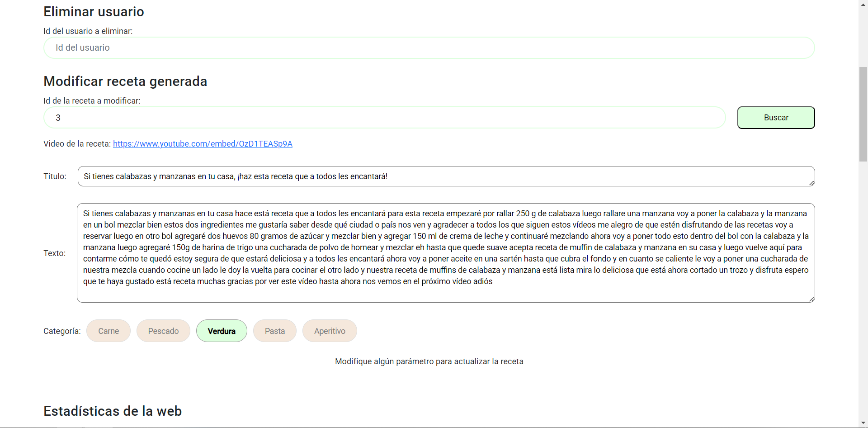Click the Título field resize handle
The image size is (868, 428).
(811, 183)
